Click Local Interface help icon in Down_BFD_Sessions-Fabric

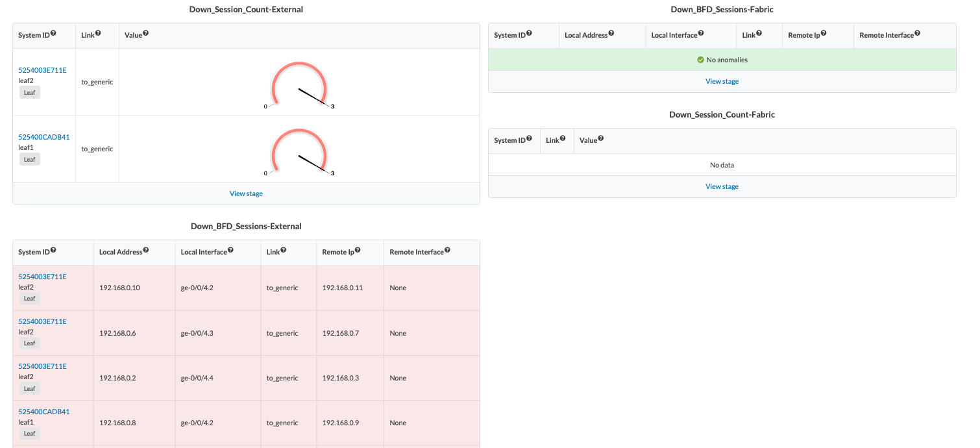[x=701, y=32]
